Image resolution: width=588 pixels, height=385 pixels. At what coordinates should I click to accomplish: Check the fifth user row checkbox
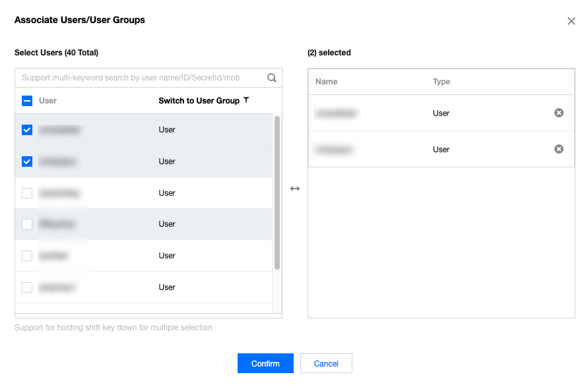coord(27,256)
